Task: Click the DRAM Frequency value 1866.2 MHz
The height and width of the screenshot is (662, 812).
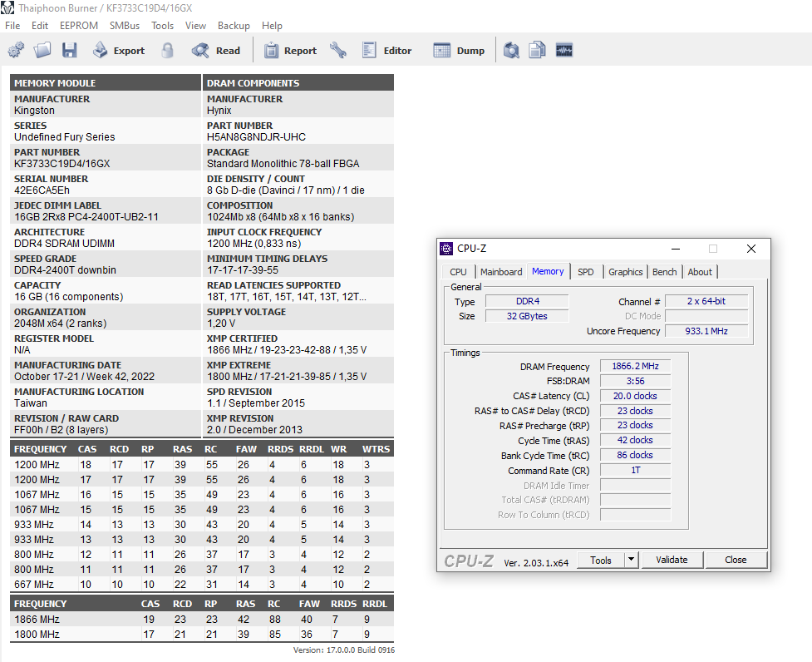Action: tap(636, 366)
